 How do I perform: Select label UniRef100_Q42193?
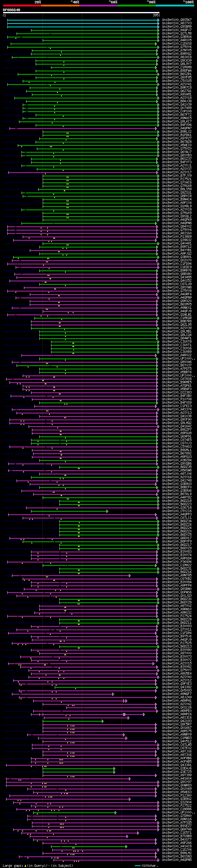click(177, 721)
